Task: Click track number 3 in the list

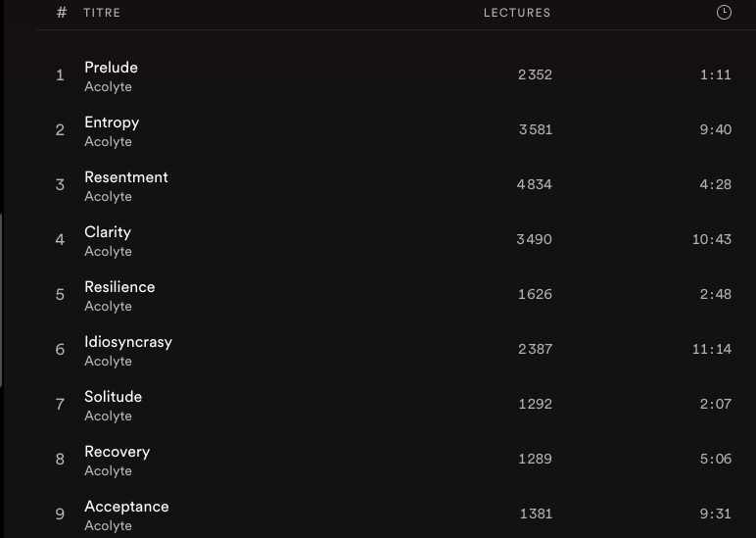Action: (60, 185)
